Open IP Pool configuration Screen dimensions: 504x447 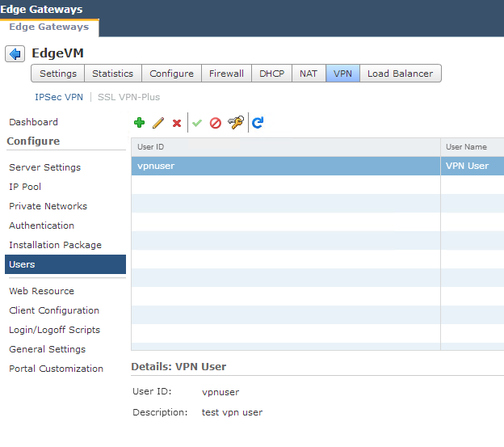click(x=25, y=187)
